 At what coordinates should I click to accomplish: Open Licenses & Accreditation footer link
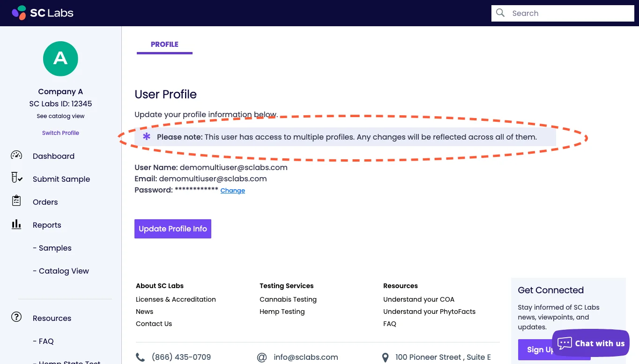pyautogui.click(x=176, y=299)
